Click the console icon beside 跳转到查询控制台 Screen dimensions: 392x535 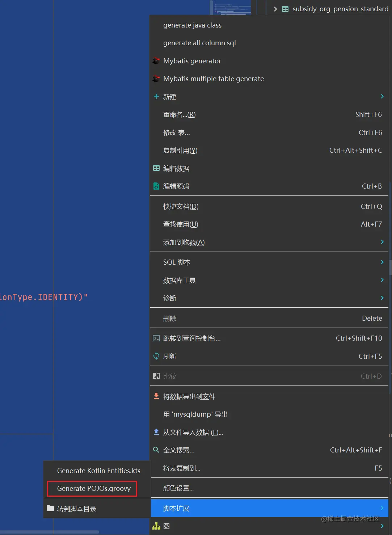(x=156, y=338)
